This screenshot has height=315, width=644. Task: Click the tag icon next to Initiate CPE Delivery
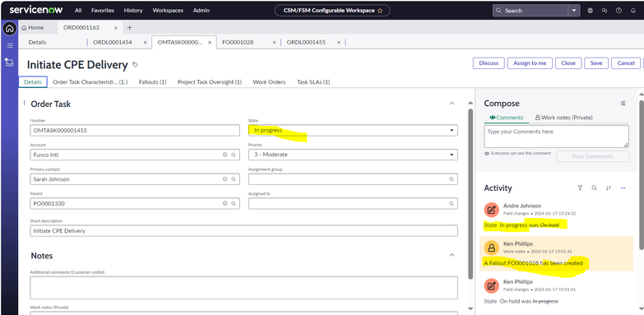tap(135, 64)
